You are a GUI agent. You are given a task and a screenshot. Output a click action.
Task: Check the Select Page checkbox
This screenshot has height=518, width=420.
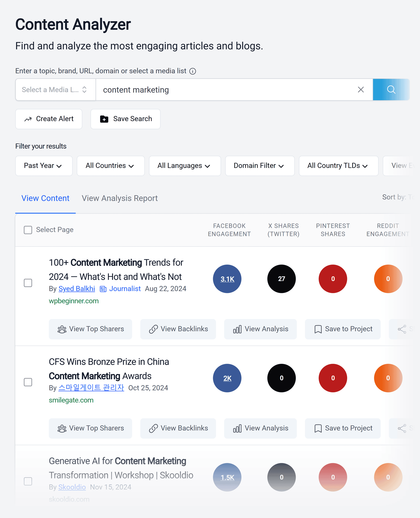pos(28,230)
